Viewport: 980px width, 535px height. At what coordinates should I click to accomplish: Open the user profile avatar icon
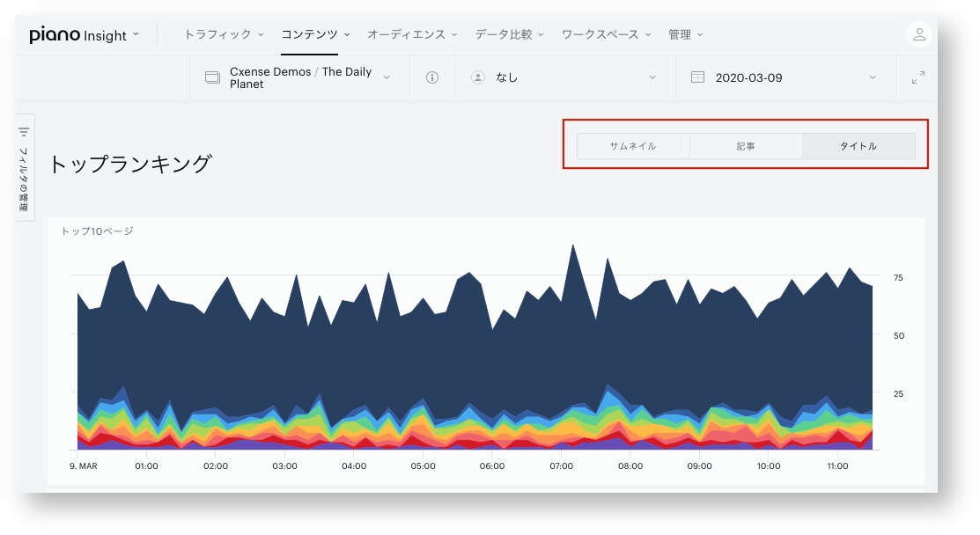919,34
